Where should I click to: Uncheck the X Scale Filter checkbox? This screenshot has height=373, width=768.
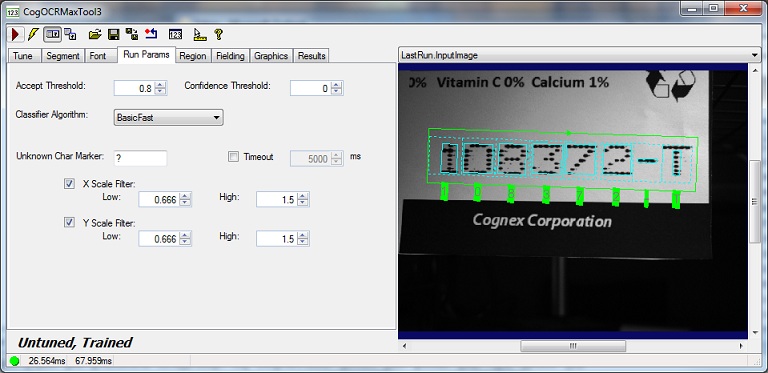[69, 184]
